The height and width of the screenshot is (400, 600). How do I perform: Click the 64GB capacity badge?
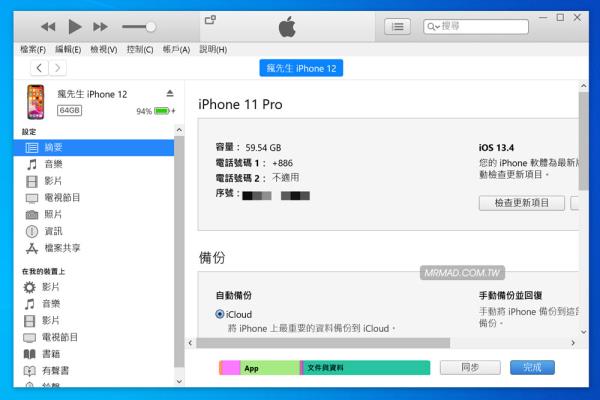[x=69, y=111]
